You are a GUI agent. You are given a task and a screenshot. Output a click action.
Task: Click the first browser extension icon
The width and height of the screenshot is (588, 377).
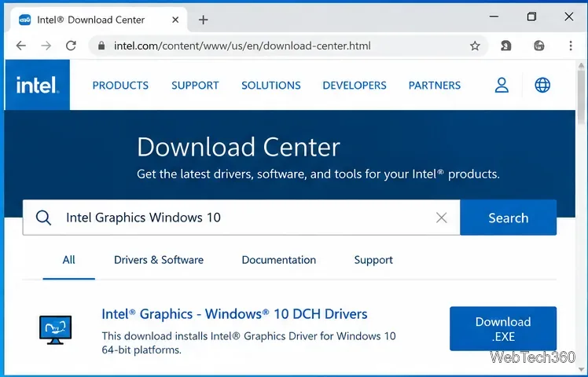point(506,46)
